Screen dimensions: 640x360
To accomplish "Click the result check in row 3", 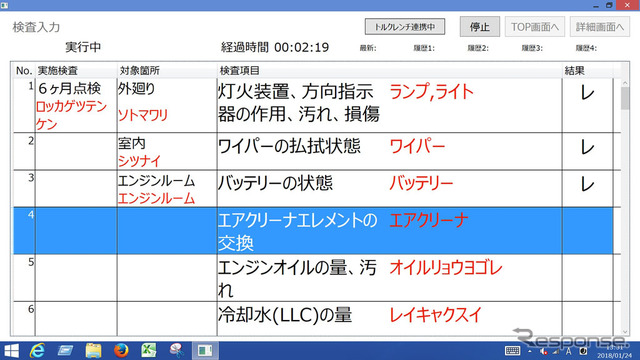I will [x=587, y=184].
